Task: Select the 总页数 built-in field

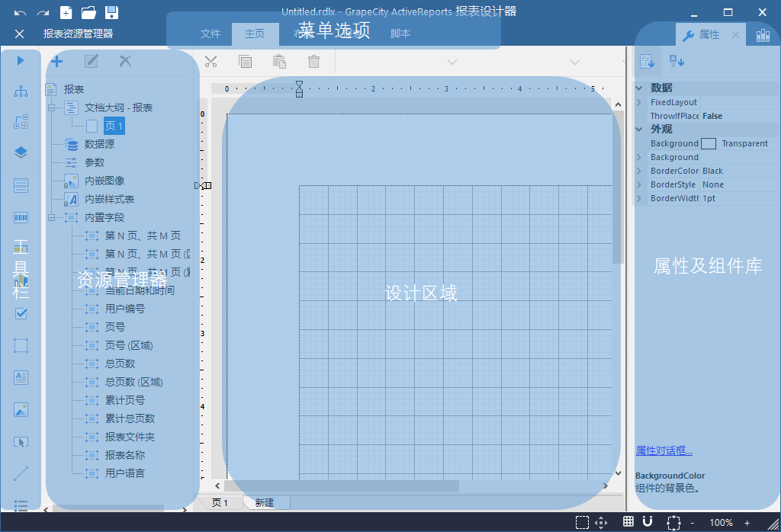Action: pos(120,364)
